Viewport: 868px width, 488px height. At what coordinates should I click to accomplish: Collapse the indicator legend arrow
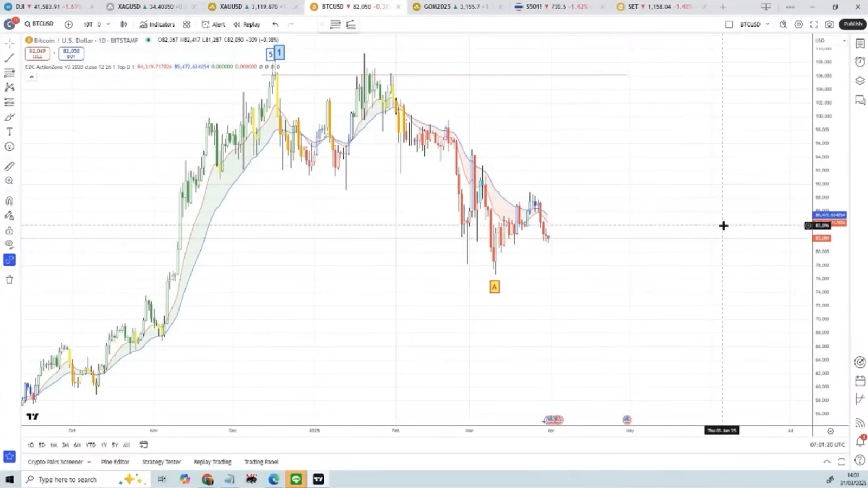[x=31, y=77]
